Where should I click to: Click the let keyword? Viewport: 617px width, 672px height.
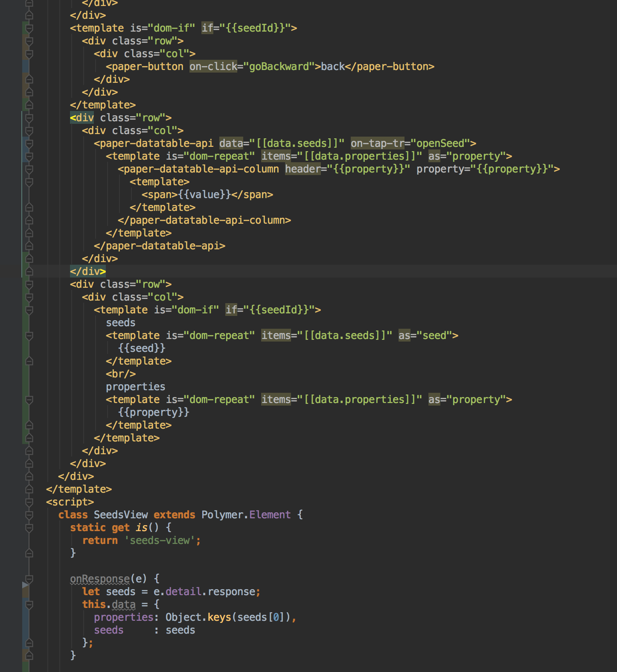tap(91, 592)
